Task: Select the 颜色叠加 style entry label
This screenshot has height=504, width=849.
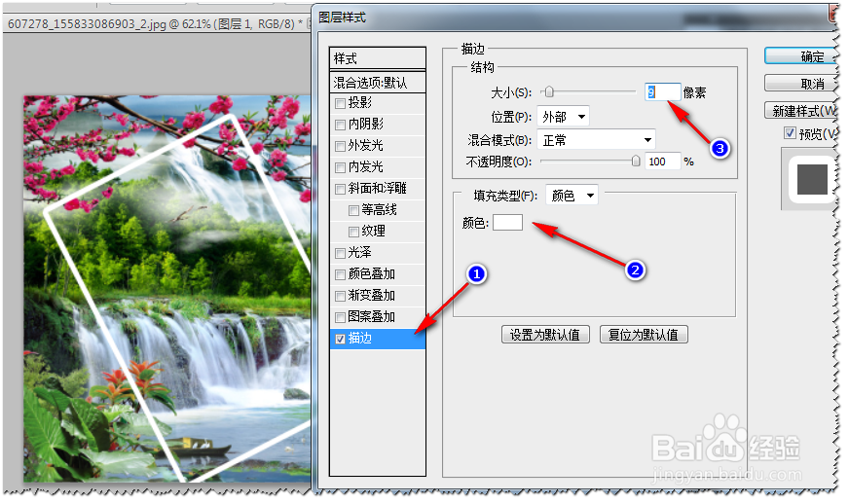Action: (x=372, y=274)
